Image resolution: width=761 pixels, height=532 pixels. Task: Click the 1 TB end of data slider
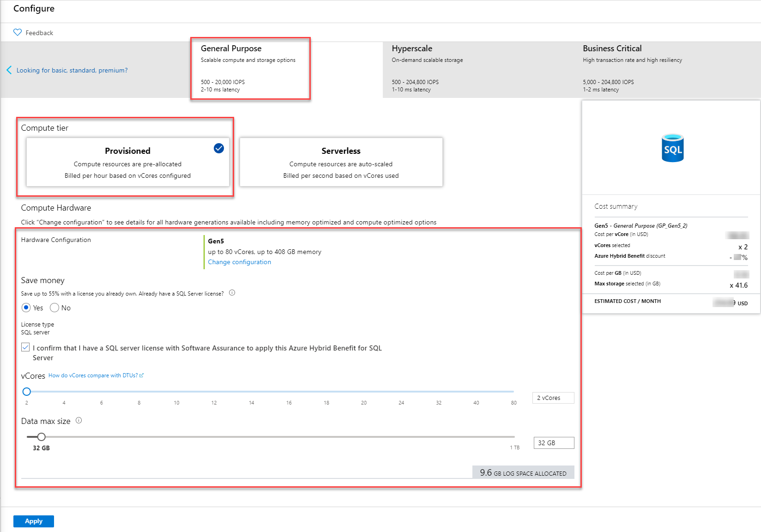tap(515, 447)
